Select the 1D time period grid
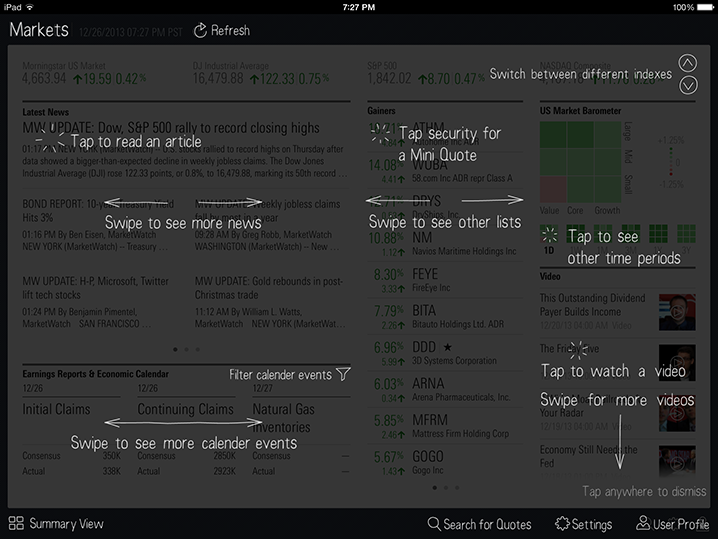Screen dimensions: 718x539 coord(549,234)
